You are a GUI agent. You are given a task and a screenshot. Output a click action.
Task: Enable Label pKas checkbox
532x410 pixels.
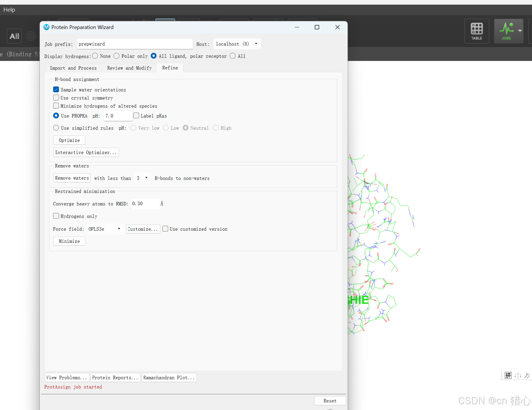[x=136, y=115]
